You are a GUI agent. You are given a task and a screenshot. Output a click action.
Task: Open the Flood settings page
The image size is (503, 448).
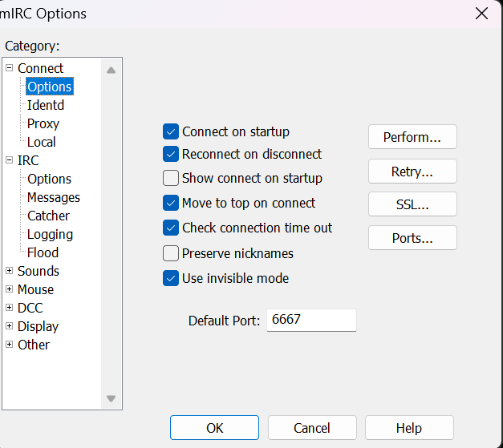(x=43, y=252)
